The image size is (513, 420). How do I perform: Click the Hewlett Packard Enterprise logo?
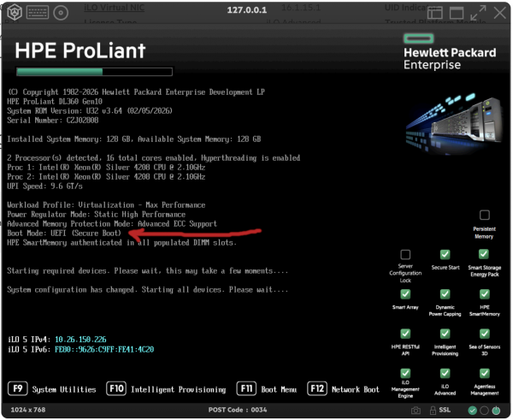coord(450,52)
